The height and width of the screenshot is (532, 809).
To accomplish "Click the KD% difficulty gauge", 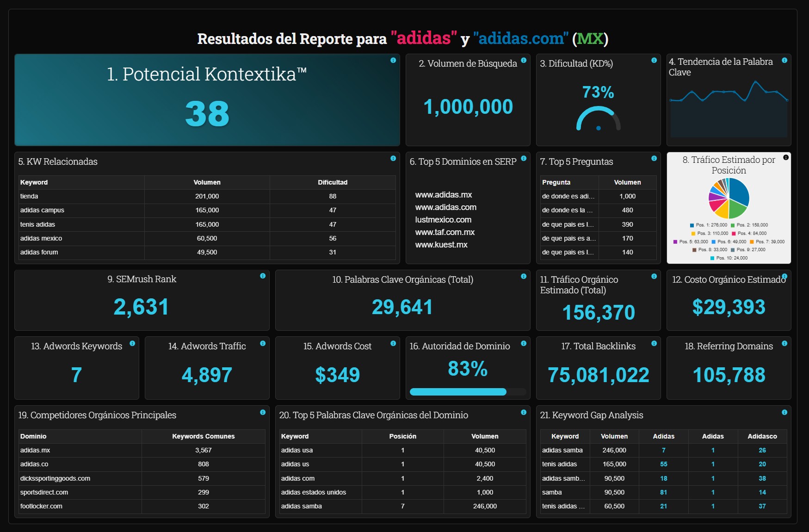I will 598,119.
